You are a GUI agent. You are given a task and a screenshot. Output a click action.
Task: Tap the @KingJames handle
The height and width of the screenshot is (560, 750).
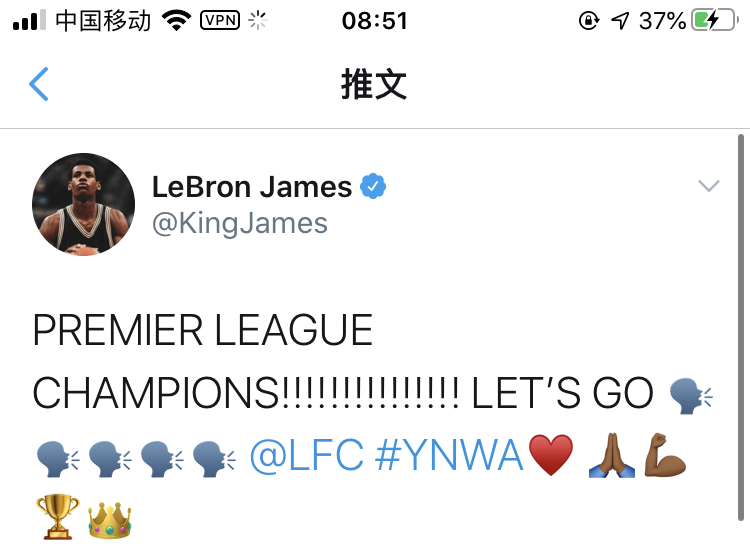pyautogui.click(x=240, y=224)
